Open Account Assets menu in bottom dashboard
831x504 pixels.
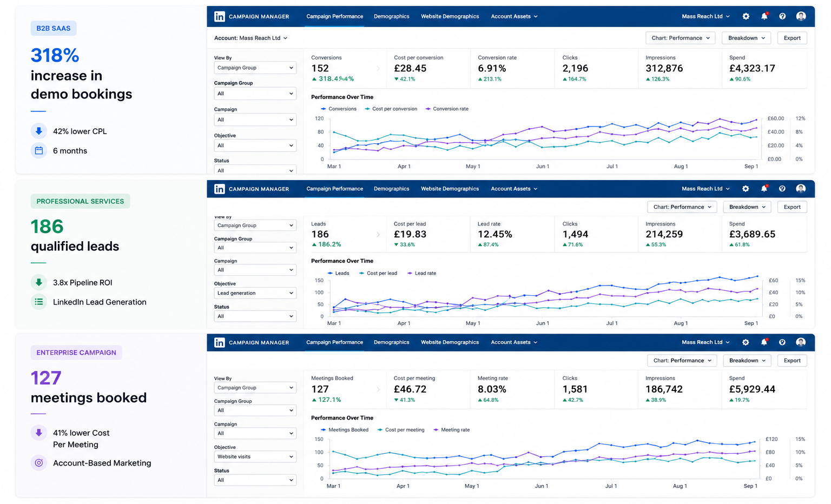pyautogui.click(x=514, y=342)
